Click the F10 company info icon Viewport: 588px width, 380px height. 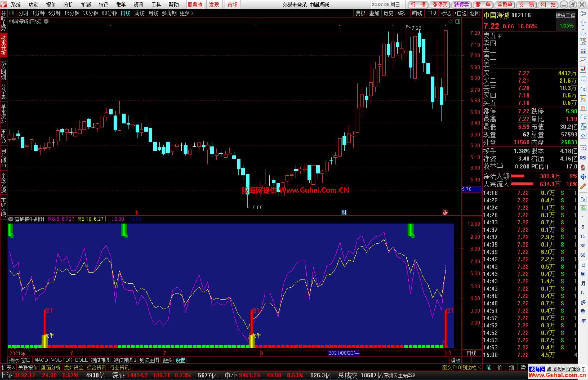point(583,89)
